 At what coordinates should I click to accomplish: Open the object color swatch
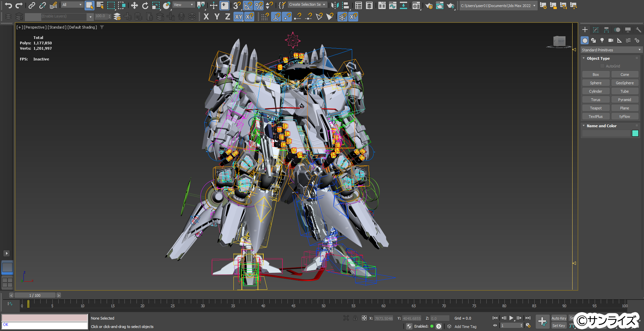coord(635,133)
